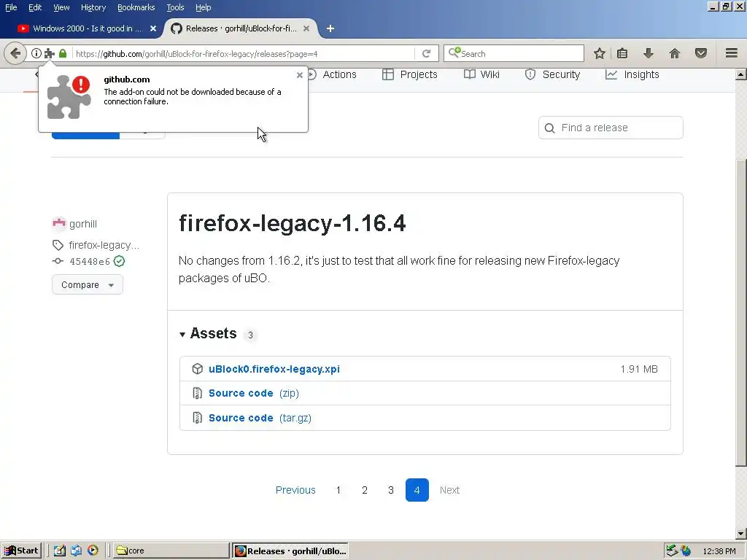Click the Show Desktop quick launch icon

coord(59,551)
